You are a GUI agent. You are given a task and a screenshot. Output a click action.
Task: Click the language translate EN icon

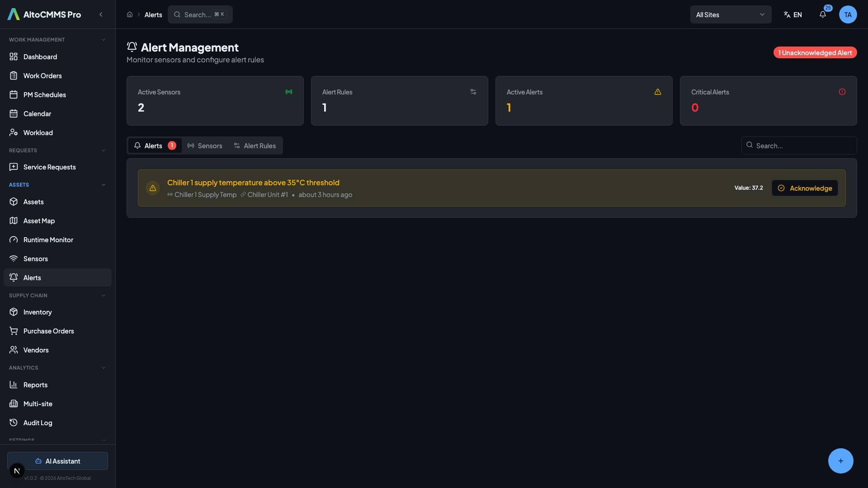tap(793, 14)
